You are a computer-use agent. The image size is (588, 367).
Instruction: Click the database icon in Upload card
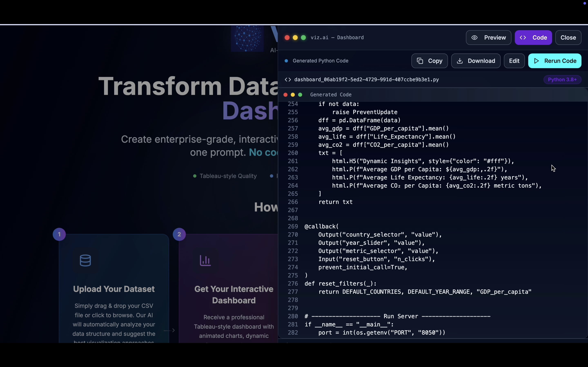(x=85, y=260)
